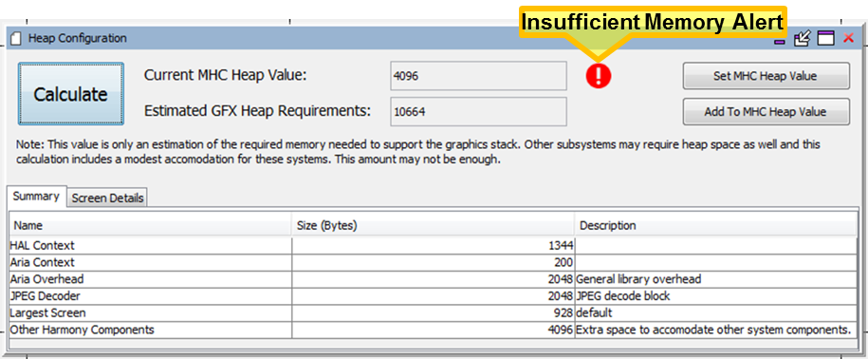Click Add To MHC Heap Value button
The image size is (868, 359).
click(x=766, y=112)
